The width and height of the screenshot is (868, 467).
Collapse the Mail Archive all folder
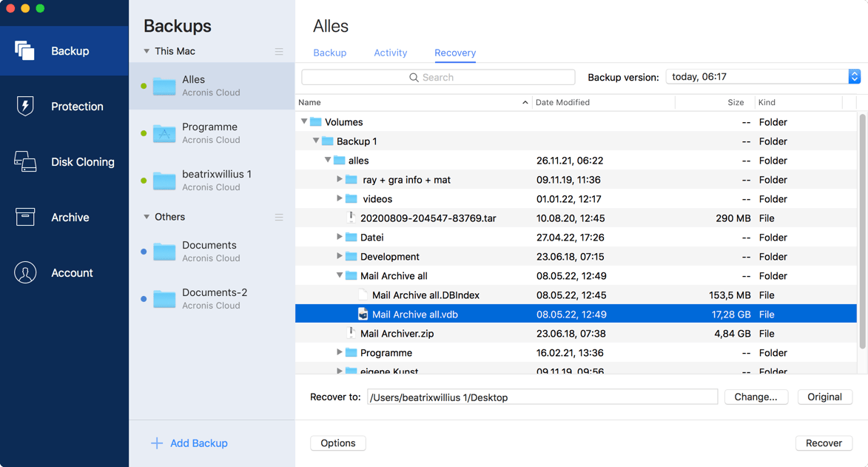pyautogui.click(x=339, y=275)
